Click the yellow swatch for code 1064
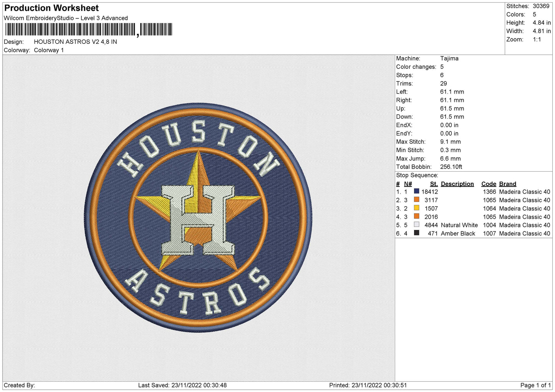The width and height of the screenshot is (555, 392). tap(416, 208)
